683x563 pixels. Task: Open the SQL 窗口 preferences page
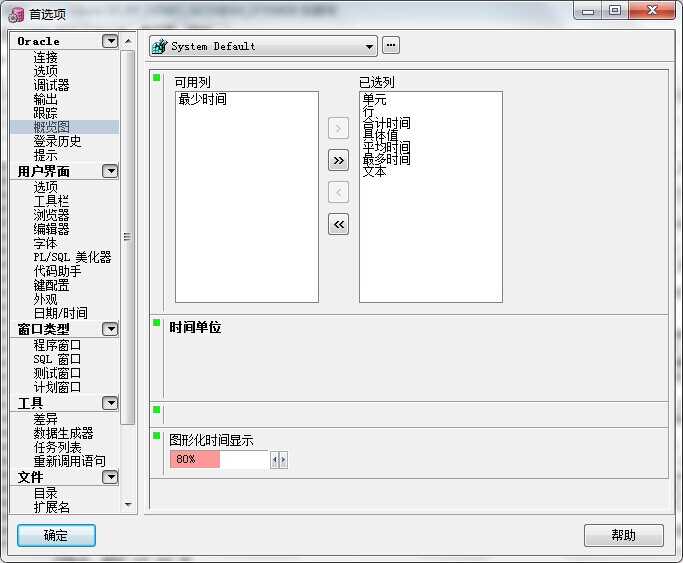click(57, 359)
